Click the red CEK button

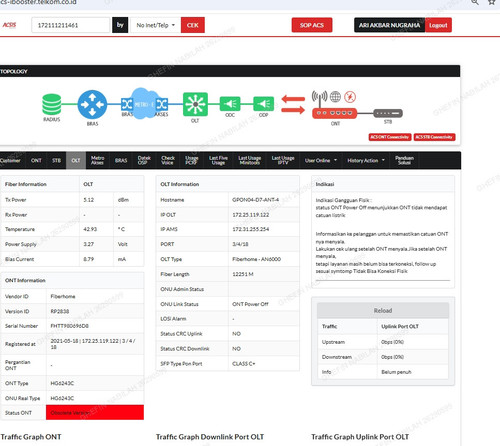[193, 25]
